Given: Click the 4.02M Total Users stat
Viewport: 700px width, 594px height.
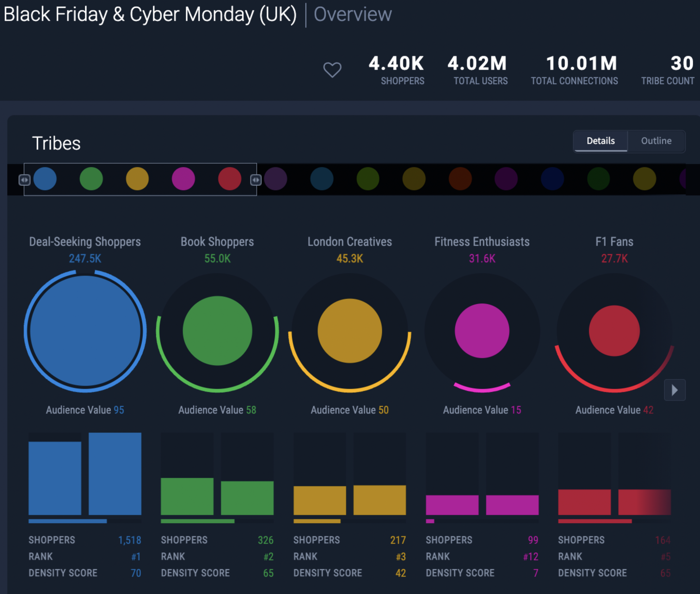Looking at the screenshot, I should coord(478,70).
